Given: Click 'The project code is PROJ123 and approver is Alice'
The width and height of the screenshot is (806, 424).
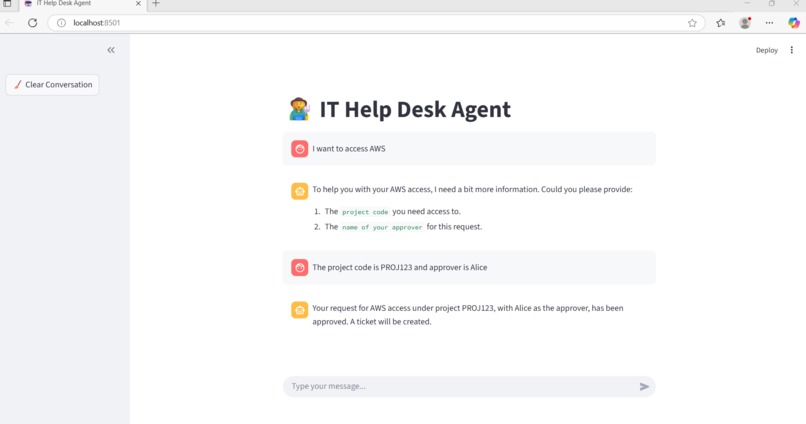Looking at the screenshot, I should point(400,268).
